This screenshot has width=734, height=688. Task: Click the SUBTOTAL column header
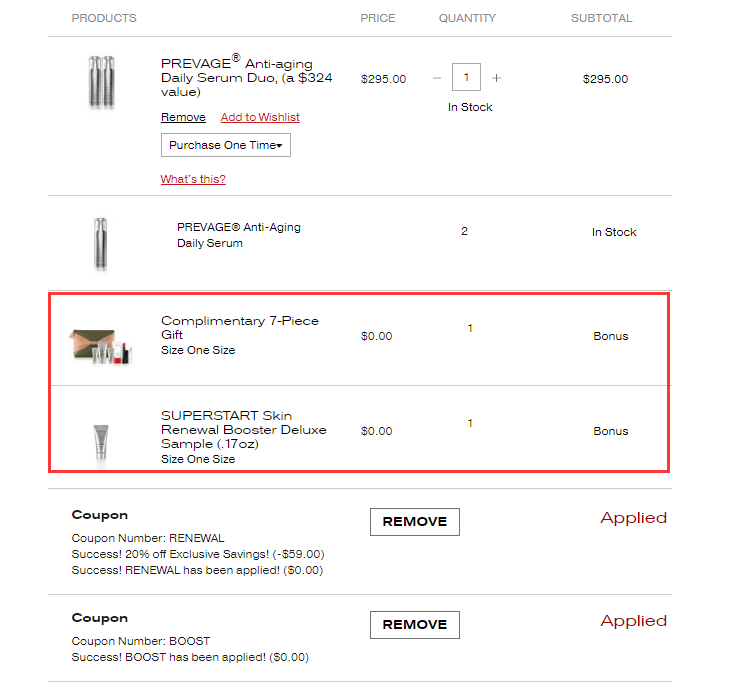tap(602, 18)
